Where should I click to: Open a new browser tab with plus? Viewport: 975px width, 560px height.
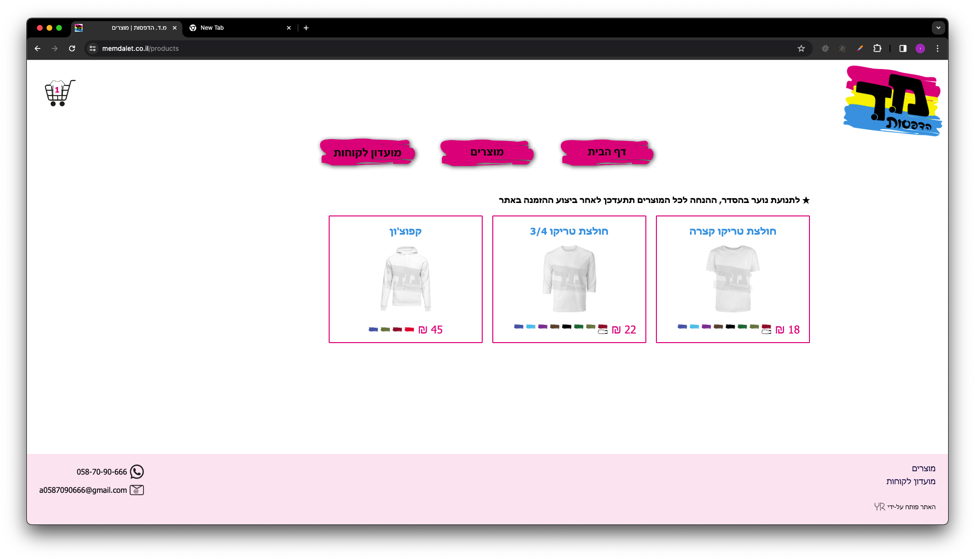(x=306, y=28)
